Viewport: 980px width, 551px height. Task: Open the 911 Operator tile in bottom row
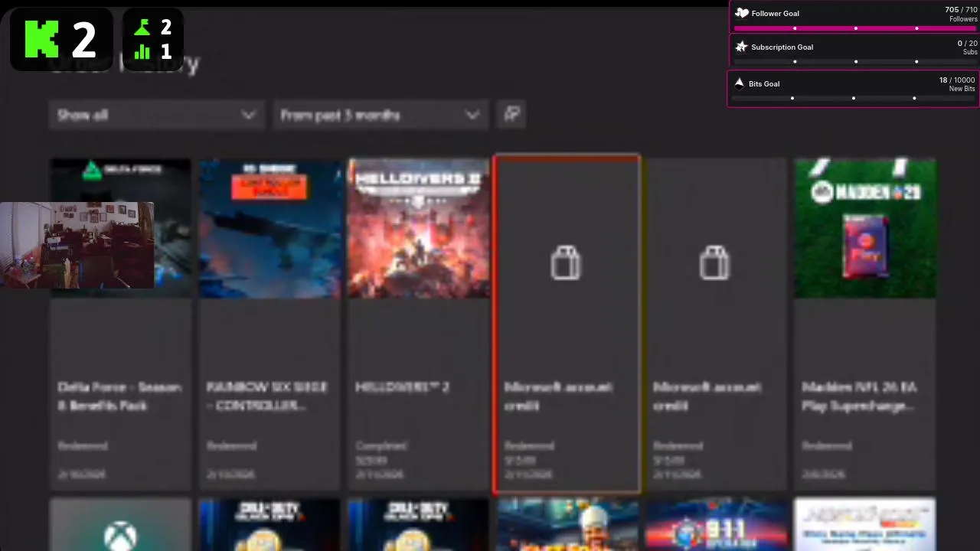tap(716, 525)
